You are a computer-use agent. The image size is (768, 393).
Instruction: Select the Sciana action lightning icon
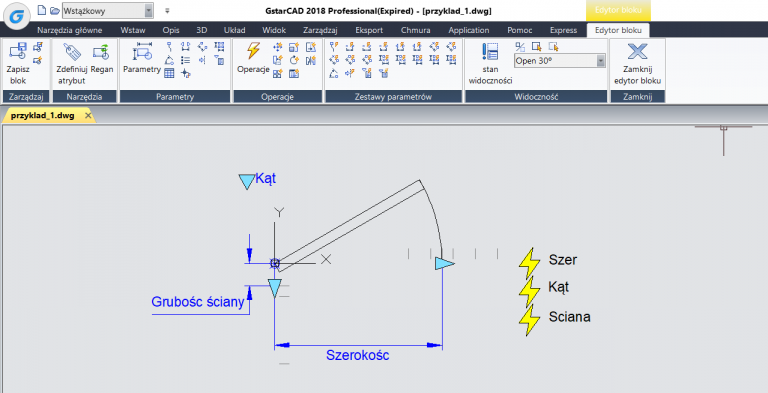click(528, 320)
